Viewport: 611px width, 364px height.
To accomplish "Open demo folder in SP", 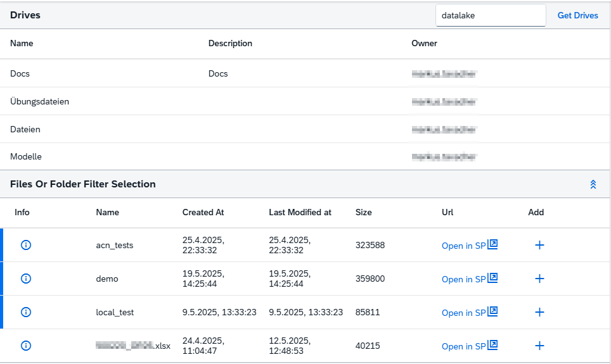I will 469,279.
